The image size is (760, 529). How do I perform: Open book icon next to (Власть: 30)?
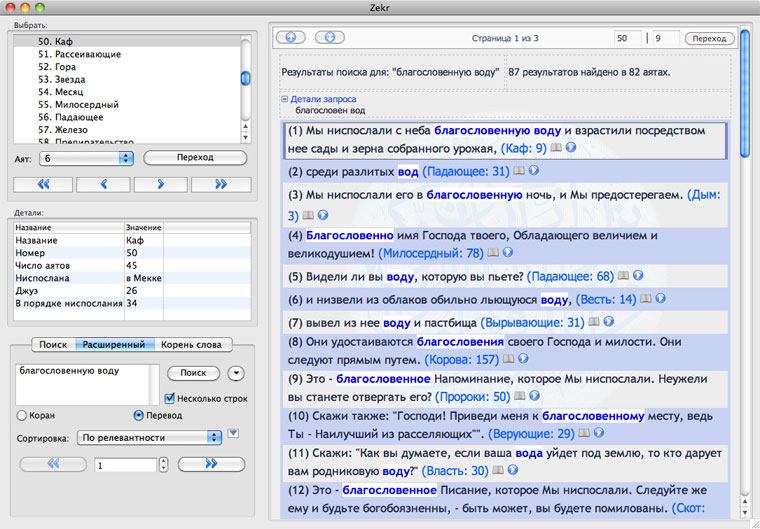click(x=498, y=470)
